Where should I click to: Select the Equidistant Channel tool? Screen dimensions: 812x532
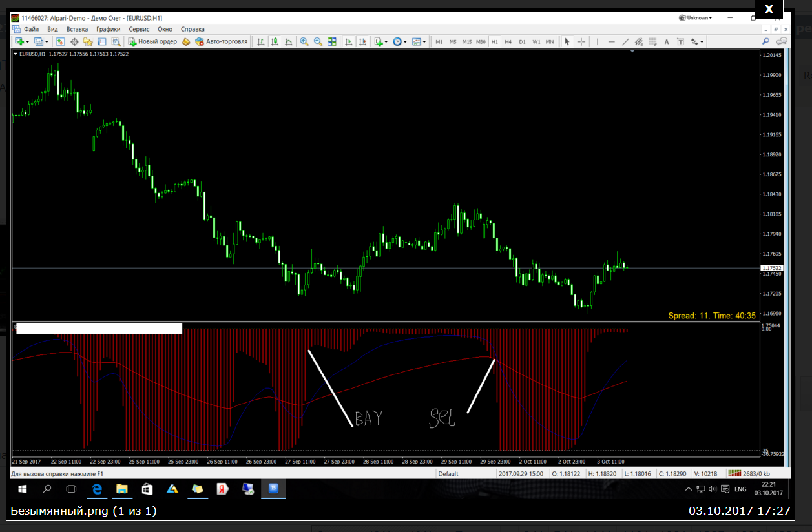639,41
